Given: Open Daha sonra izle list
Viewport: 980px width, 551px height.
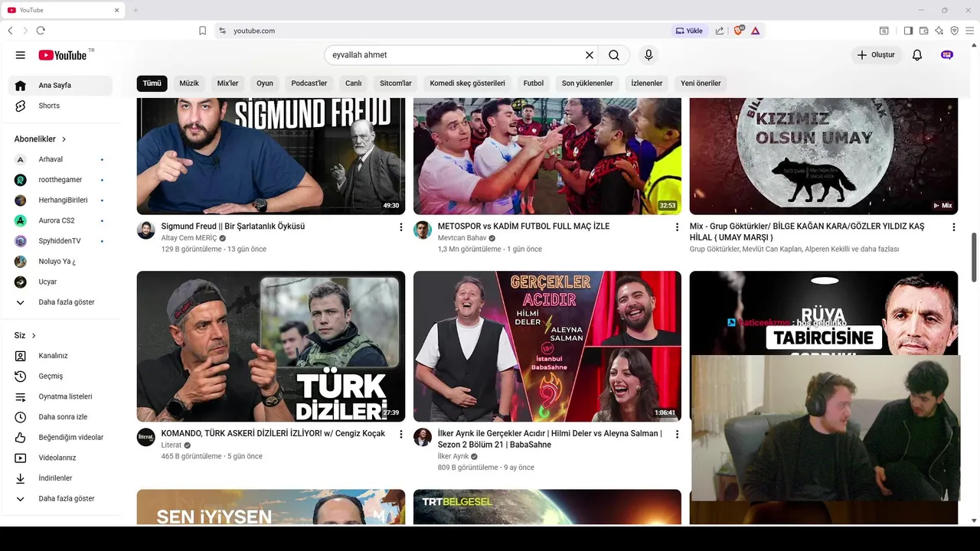Looking at the screenshot, I should tap(60, 417).
